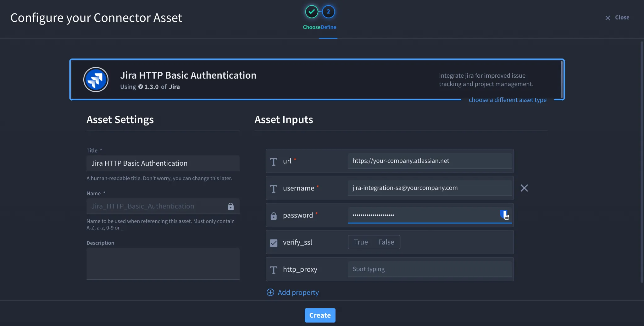Image resolution: width=644 pixels, height=326 pixels.
Task: Click the 'Name to be used when referencing' helper text
Action: pos(160,224)
